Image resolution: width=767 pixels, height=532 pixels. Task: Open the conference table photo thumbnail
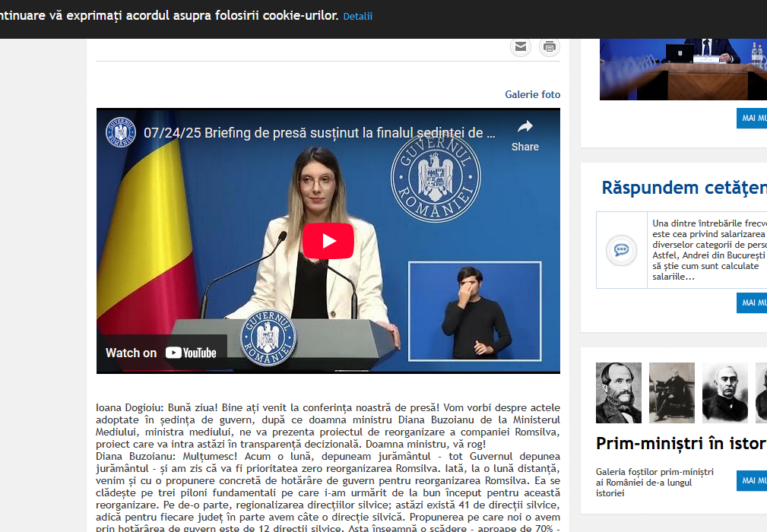click(683, 69)
